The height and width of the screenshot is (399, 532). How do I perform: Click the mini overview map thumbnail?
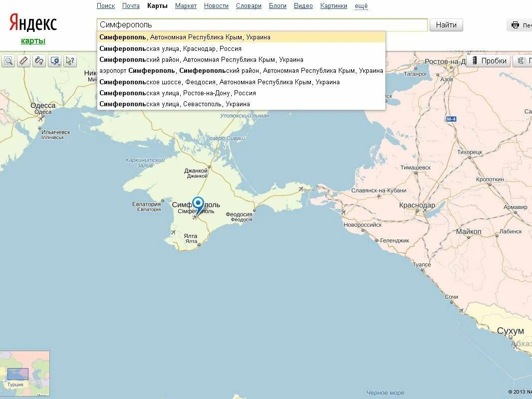(25, 374)
